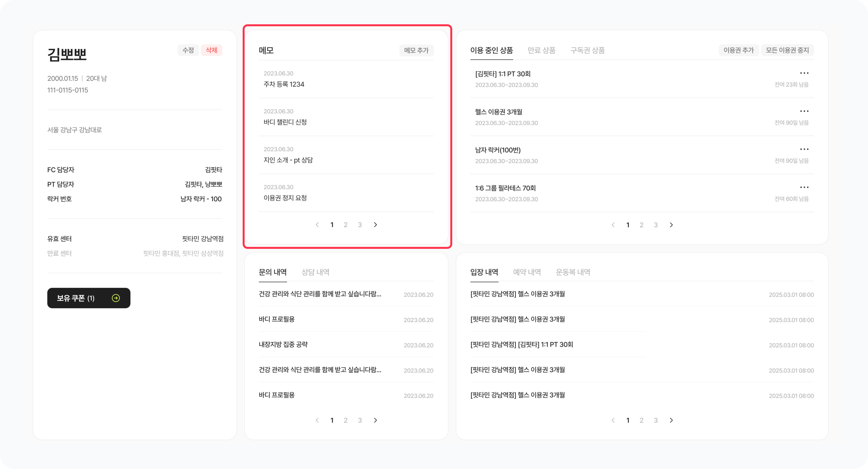Switch to the 구독권 상품 tab
Viewport: 868px width, 469px height.
[587, 50]
